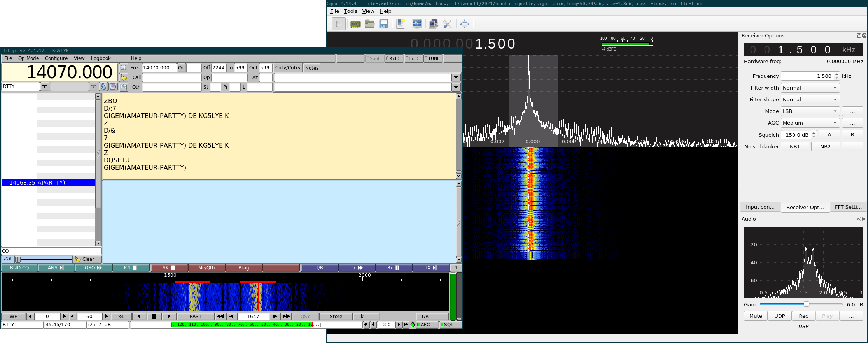Open fldigi Op Mode menu

[28, 58]
